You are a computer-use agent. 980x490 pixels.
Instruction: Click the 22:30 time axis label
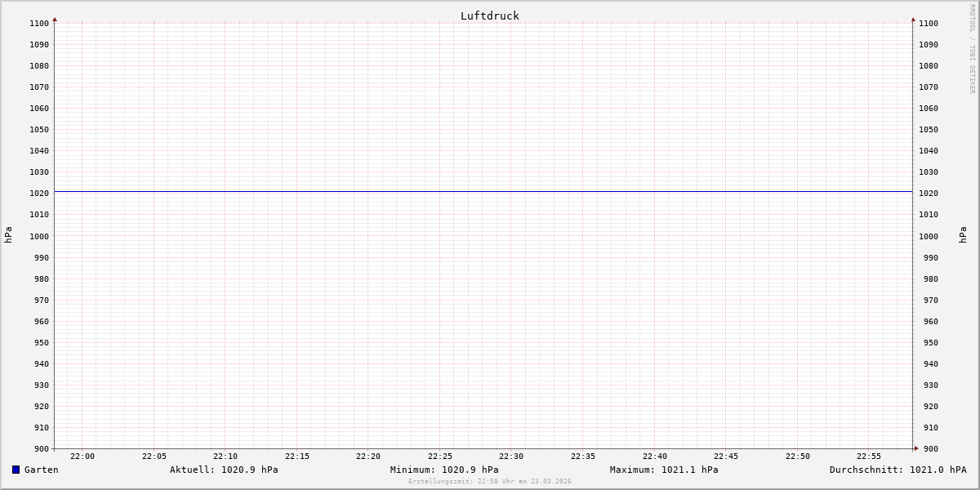click(511, 457)
